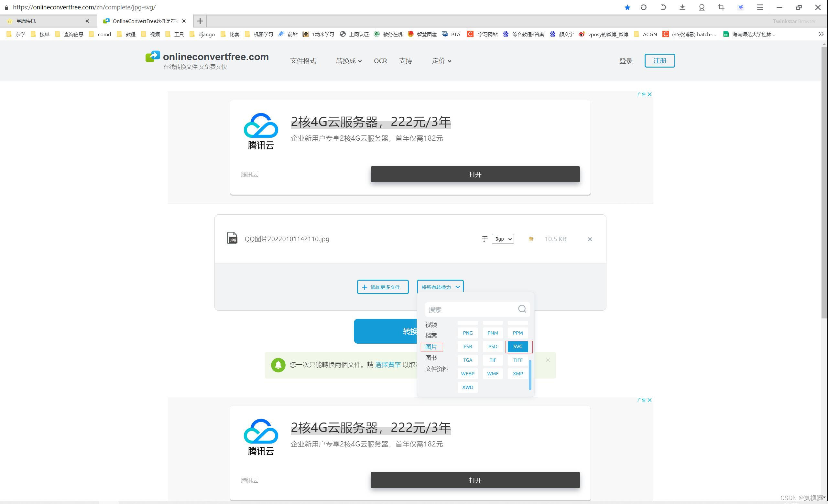Viewport: 828px width, 504px height.
Task: Open the browser hamburger menu icon
Action: 760,7
